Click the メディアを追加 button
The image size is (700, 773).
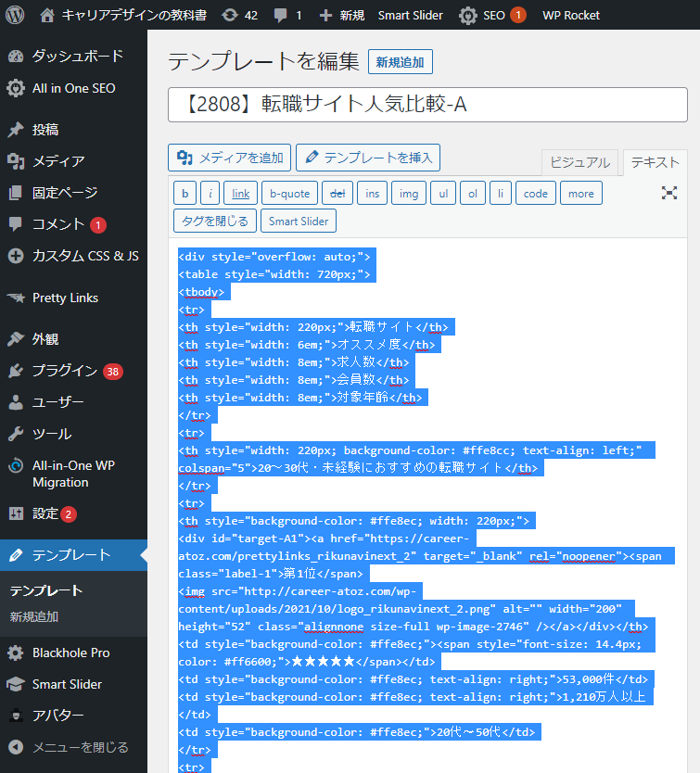coord(230,158)
